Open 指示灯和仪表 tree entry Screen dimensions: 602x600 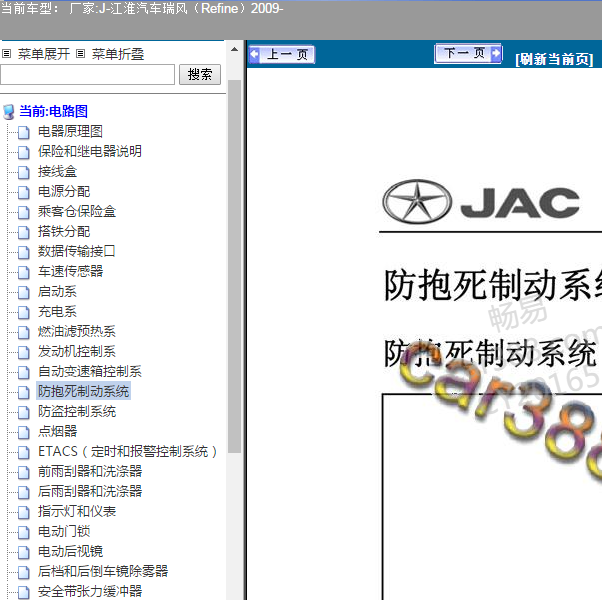pos(77,511)
